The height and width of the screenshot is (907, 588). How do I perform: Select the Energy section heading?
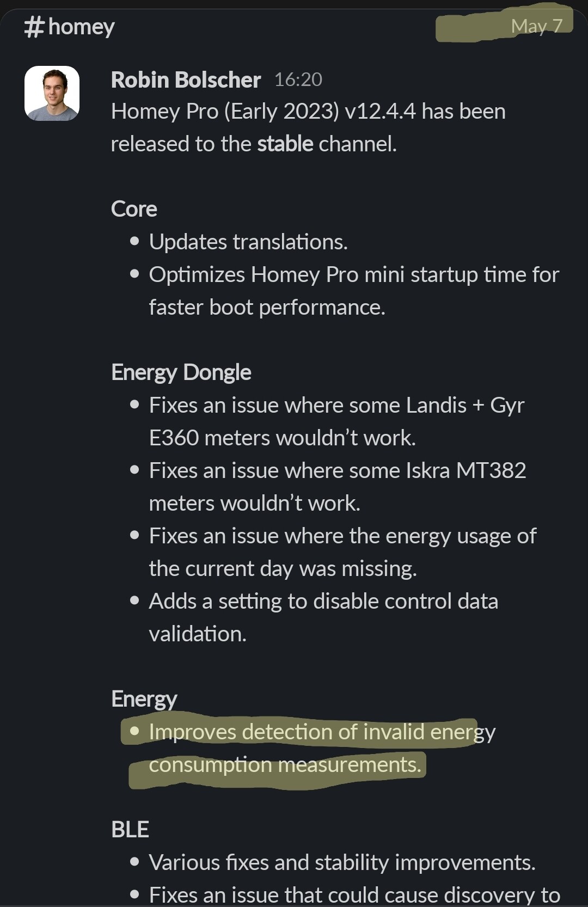144,699
